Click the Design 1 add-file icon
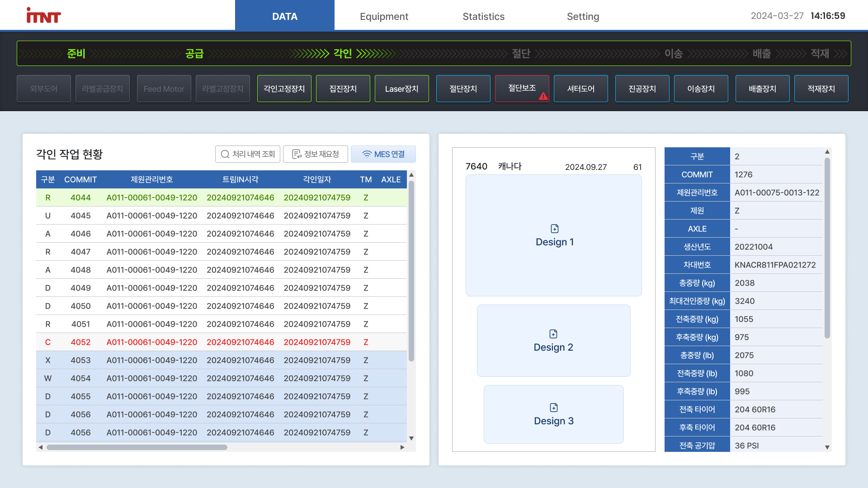Image resolution: width=868 pixels, height=488 pixels. (x=554, y=229)
